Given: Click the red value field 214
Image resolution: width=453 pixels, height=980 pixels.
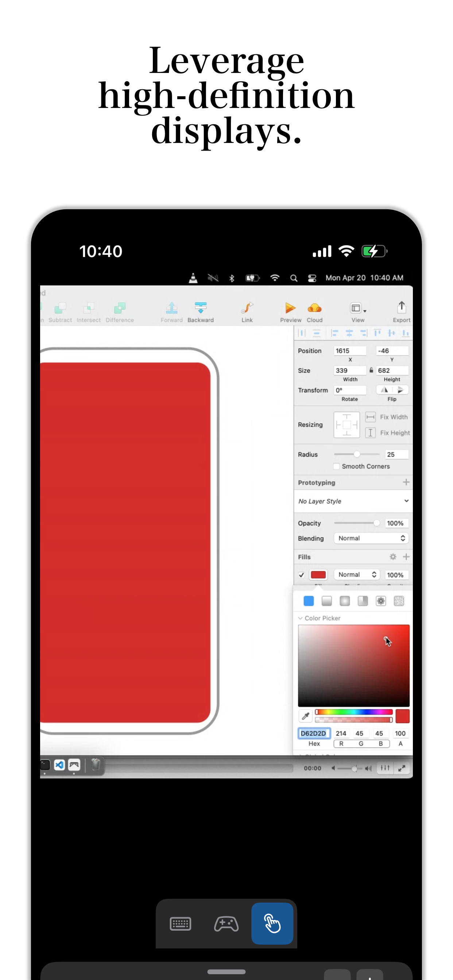Looking at the screenshot, I should pyautogui.click(x=341, y=733).
